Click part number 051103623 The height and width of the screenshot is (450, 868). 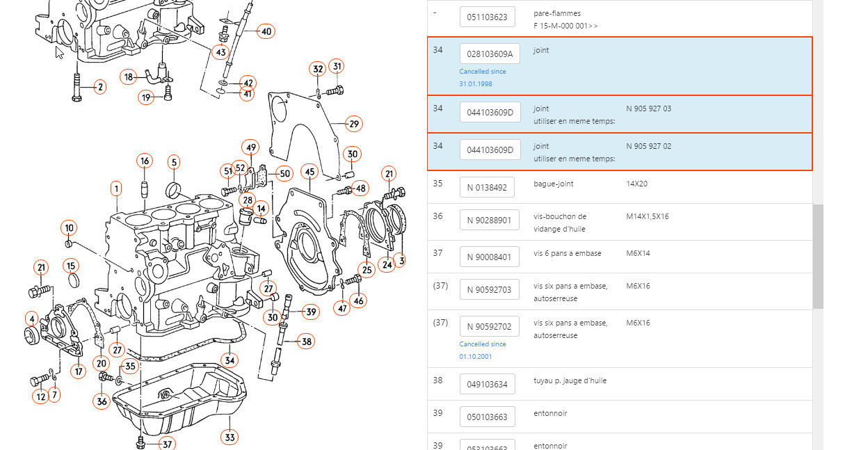point(487,17)
